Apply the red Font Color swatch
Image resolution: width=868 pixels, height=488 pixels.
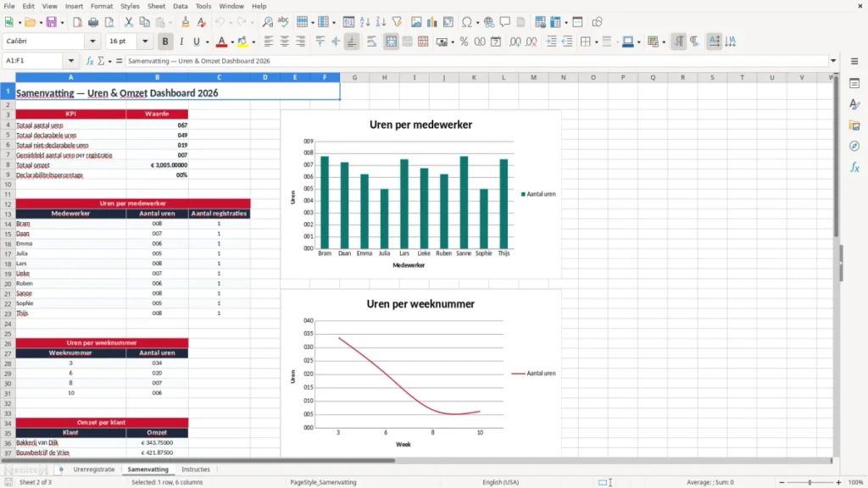pyautogui.click(x=221, y=42)
